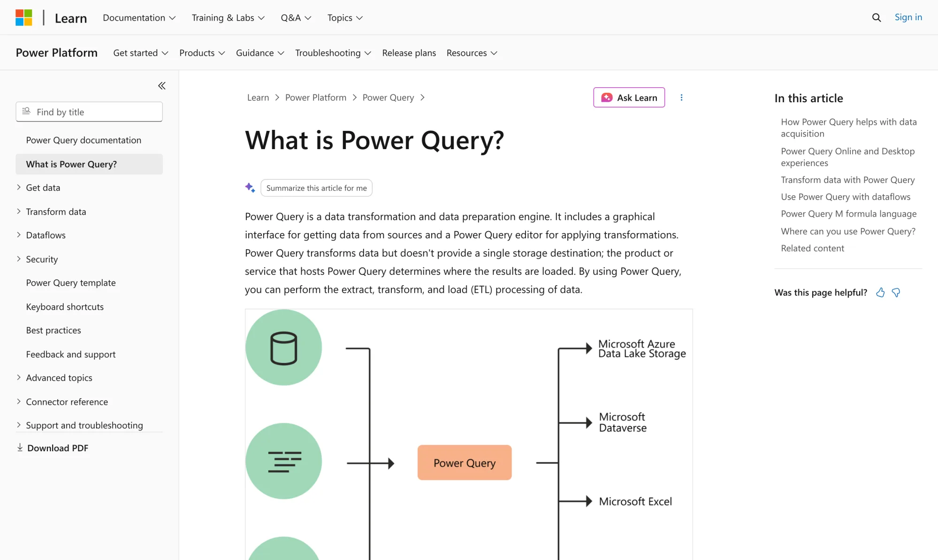This screenshot has height=560, width=938.
Task: Open the Guidance dropdown
Action: click(x=260, y=53)
